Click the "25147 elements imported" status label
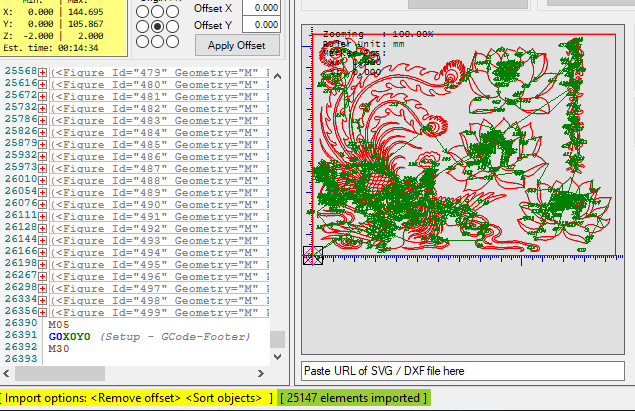The image size is (635, 411). pyautogui.click(x=353, y=398)
